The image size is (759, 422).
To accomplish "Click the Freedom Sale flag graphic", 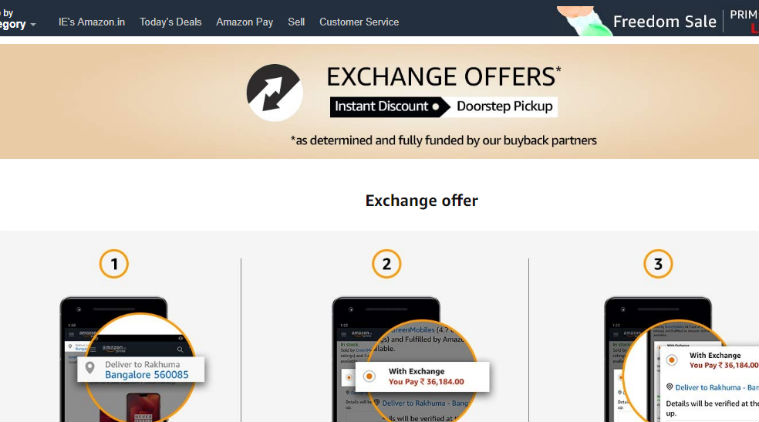I will (584, 21).
